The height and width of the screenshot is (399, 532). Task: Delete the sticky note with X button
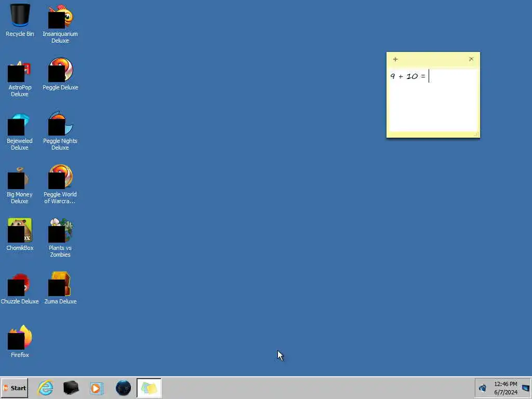[x=471, y=59]
